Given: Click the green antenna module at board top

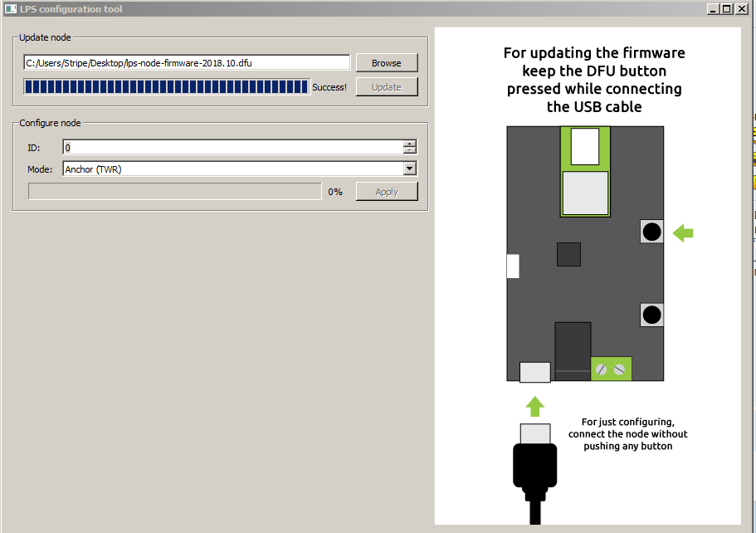Looking at the screenshot, I should pos(586,170).
